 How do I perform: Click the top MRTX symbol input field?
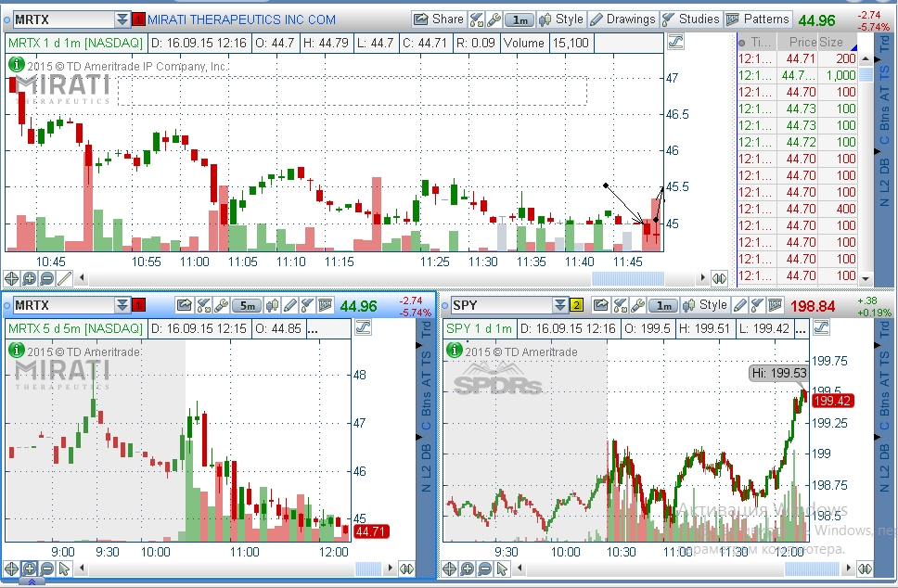[x=64, y=19]
